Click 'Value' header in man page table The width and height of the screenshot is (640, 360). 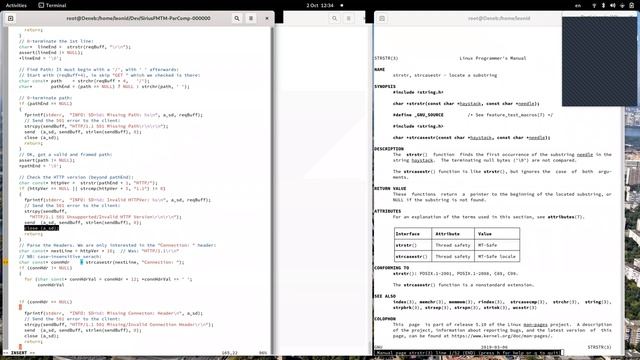(x=484, y=234)
